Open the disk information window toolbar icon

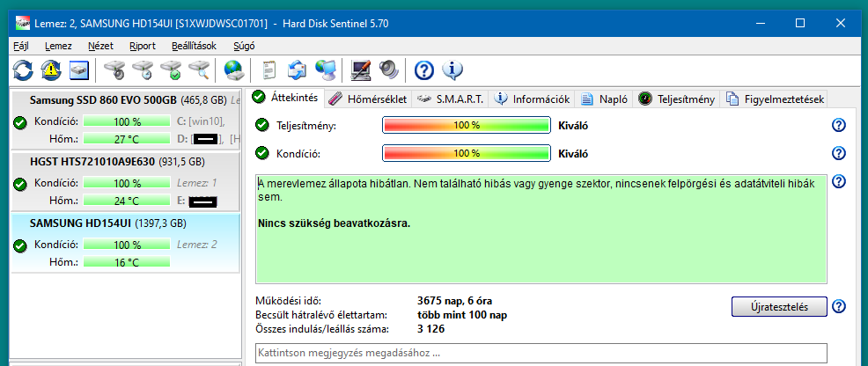pyautogui.click(x=79, y=70)
